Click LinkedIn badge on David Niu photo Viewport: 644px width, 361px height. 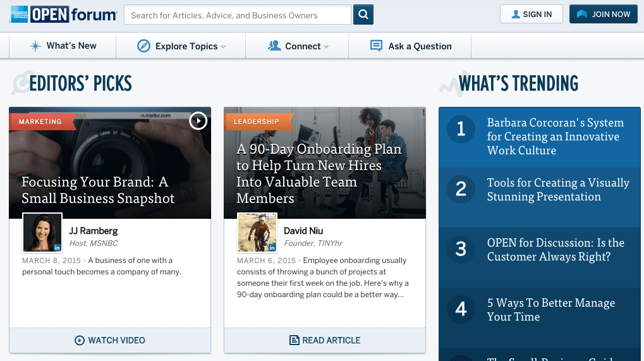click(x=272, y=247)
